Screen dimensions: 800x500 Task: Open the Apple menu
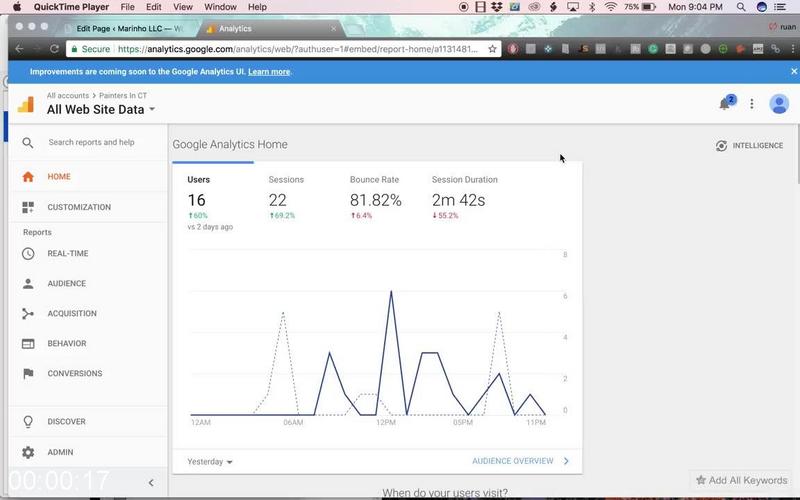coord(16,7)
